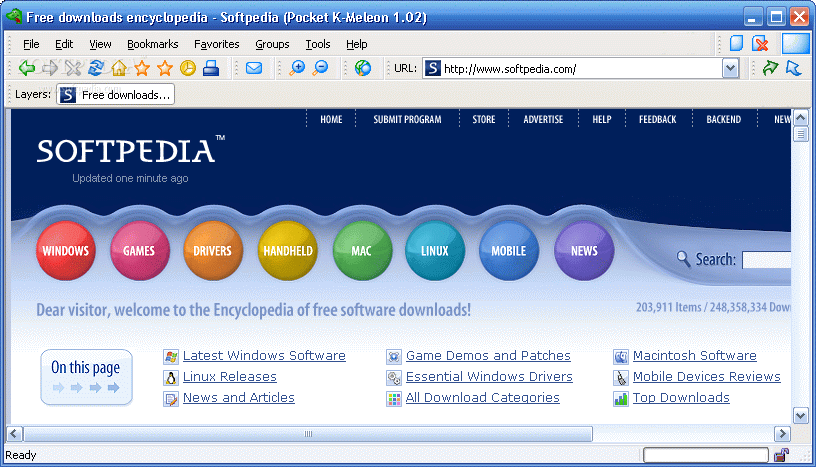Open the Top Downloads link

coord(681,398)
